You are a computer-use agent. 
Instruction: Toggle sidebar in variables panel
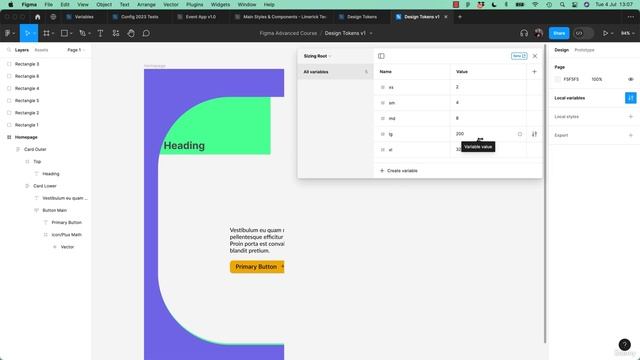[381, 56]
